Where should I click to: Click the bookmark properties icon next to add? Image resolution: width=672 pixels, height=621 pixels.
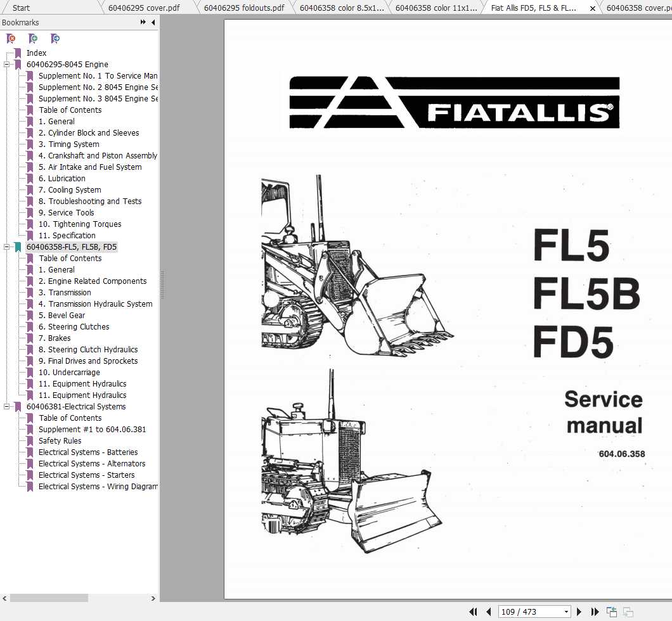pyautogui.click(x=55, y=39)
